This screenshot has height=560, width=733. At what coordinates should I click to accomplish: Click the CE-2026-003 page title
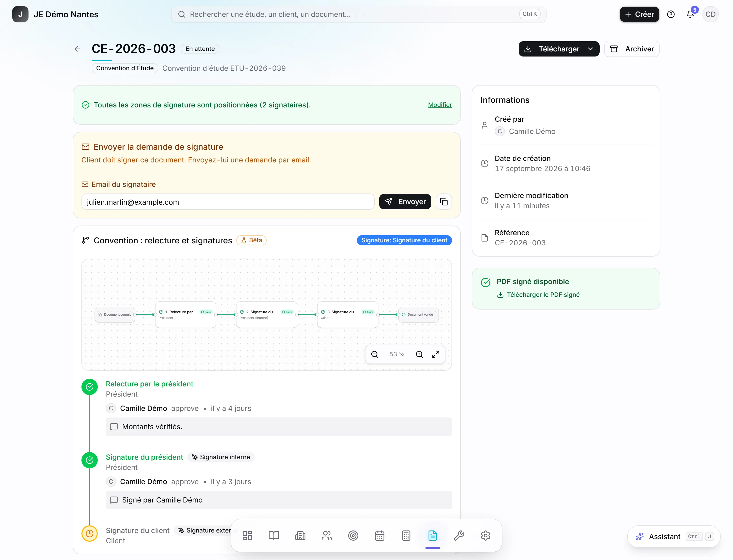(134, 49)
